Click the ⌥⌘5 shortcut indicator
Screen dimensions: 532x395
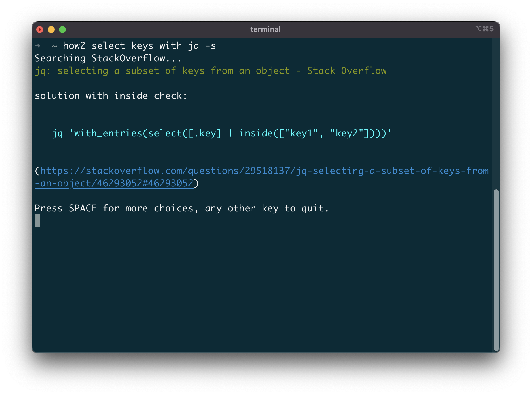[484, 29]
